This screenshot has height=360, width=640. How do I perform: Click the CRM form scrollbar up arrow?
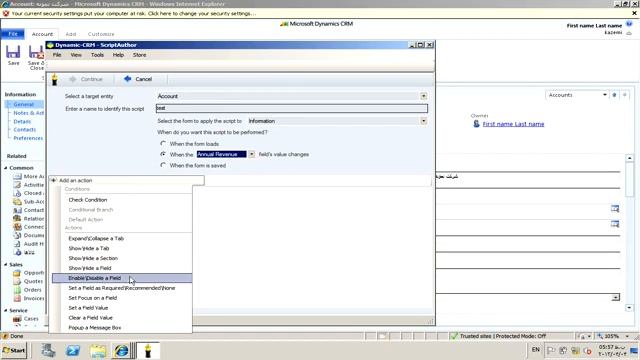629,158
